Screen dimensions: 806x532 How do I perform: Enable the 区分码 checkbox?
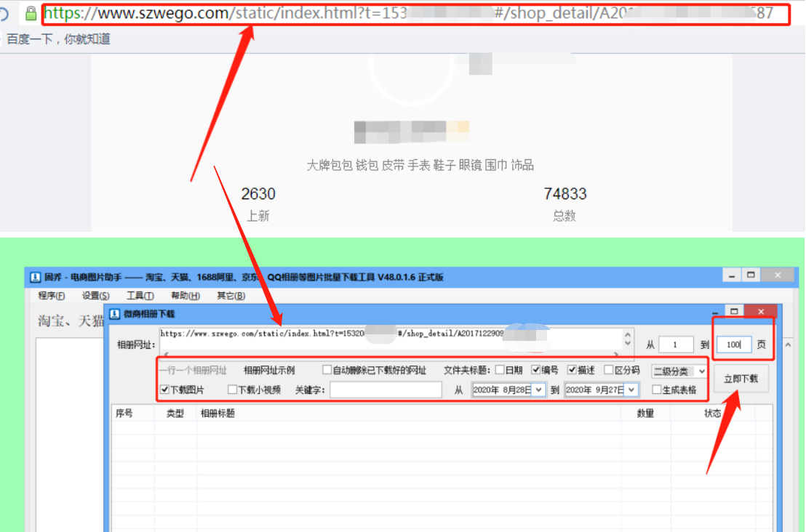pos(610,368)
